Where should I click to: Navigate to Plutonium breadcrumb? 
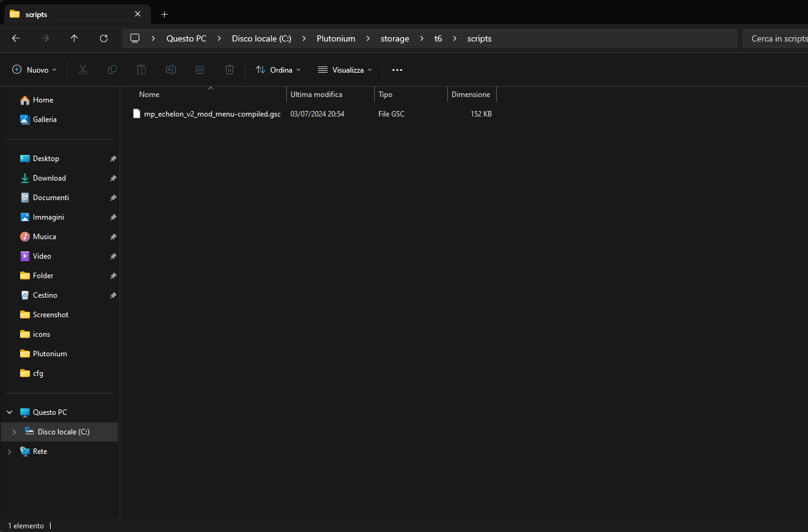(336, 38)
